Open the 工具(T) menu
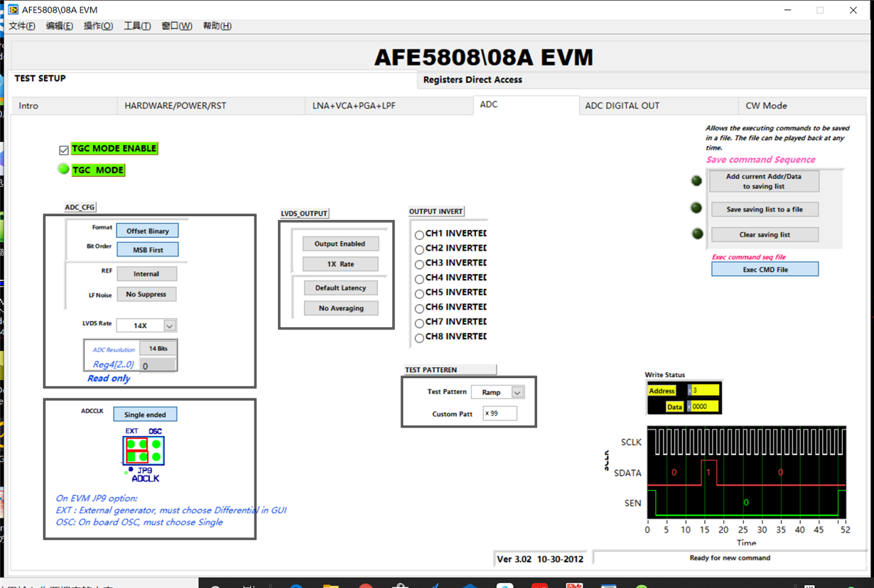Image resolution: width=874 pixels, height=588 pixels. (137, 26)
